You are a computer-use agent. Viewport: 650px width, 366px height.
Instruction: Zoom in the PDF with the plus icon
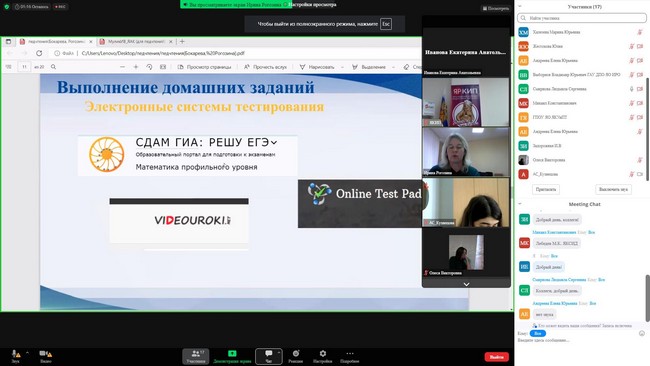point(136,67)
